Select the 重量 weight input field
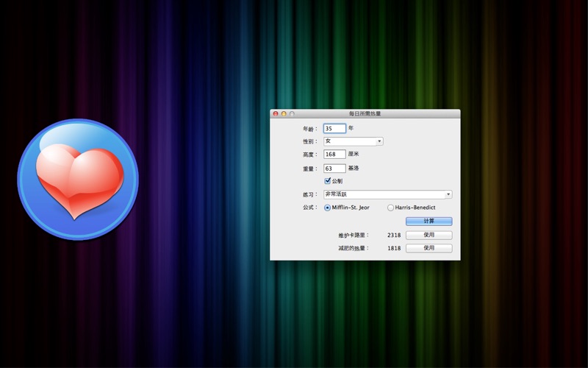588x368 pixels. (334, 169)
